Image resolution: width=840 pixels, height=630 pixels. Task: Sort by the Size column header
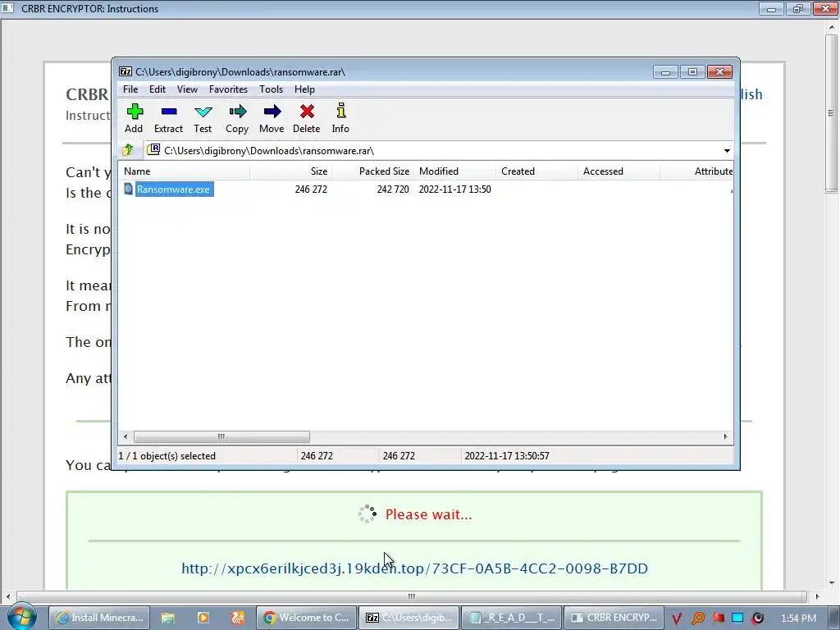[x=290, y=171]
